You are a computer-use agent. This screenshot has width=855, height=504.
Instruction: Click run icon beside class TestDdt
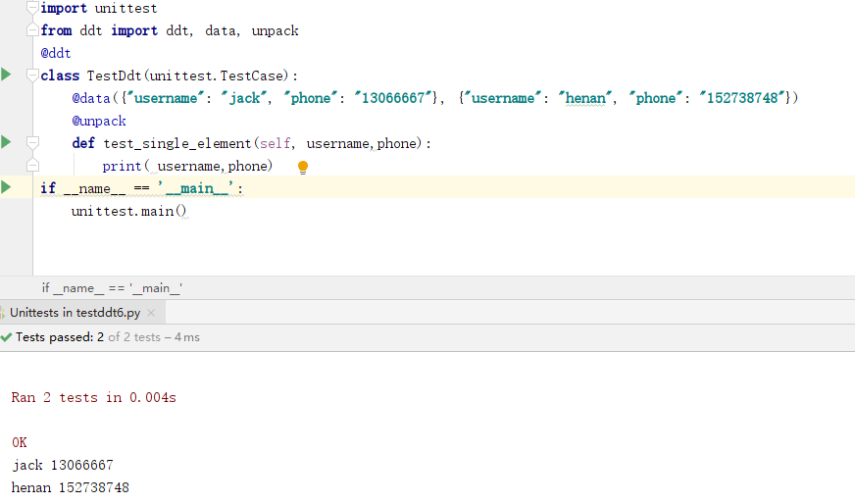(7, 75)
